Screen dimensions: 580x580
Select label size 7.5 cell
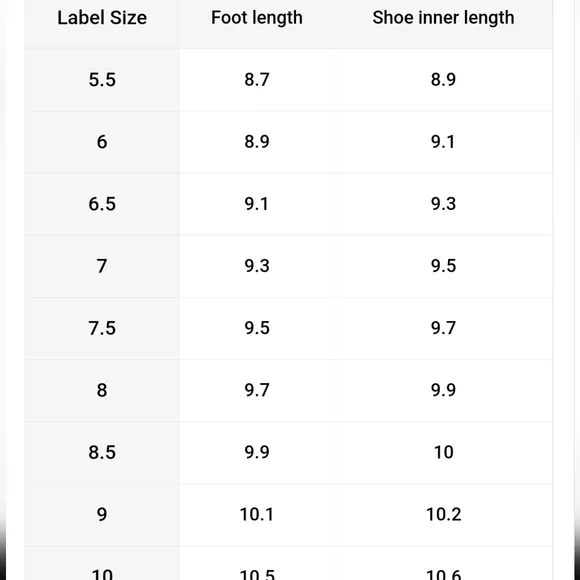click(102, 328)
